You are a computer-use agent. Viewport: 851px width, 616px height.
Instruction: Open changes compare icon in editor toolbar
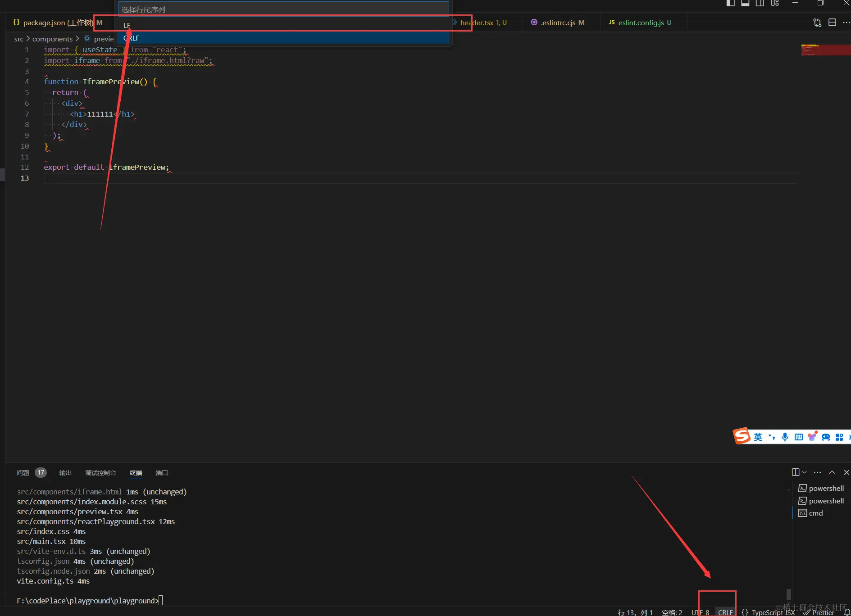point(817,23)
